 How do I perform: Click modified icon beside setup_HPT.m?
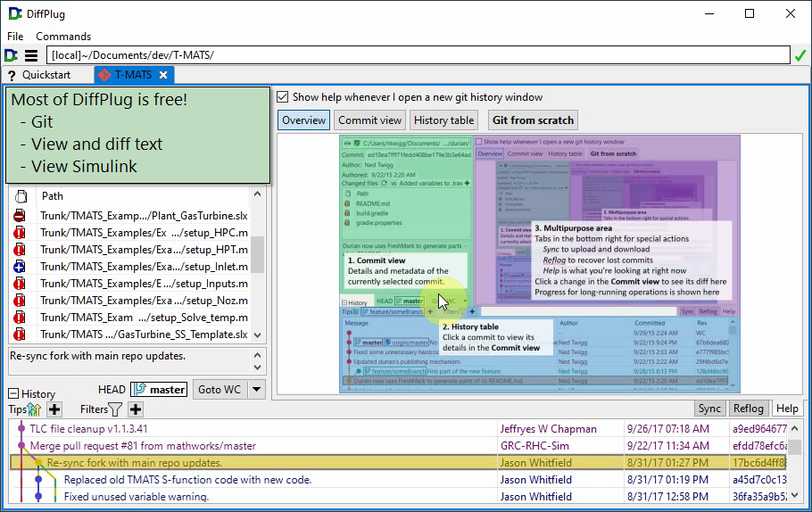tap(19, 250)
